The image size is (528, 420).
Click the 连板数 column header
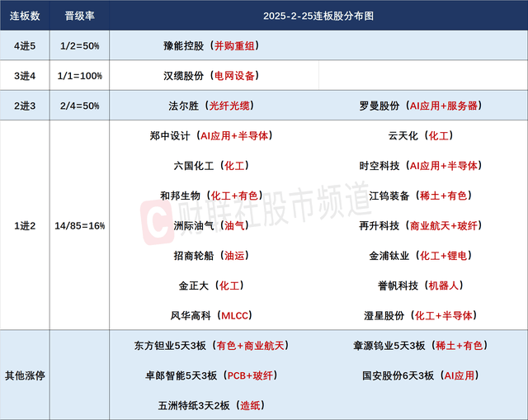[x=25, y=16]
